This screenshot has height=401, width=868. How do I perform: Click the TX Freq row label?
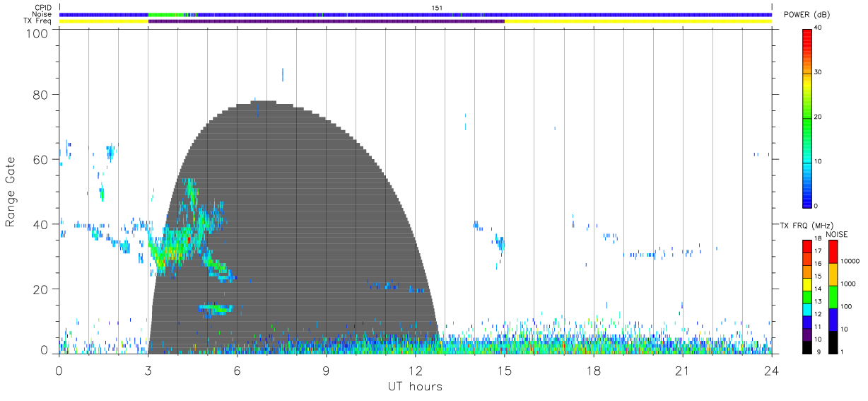[39, 21]
